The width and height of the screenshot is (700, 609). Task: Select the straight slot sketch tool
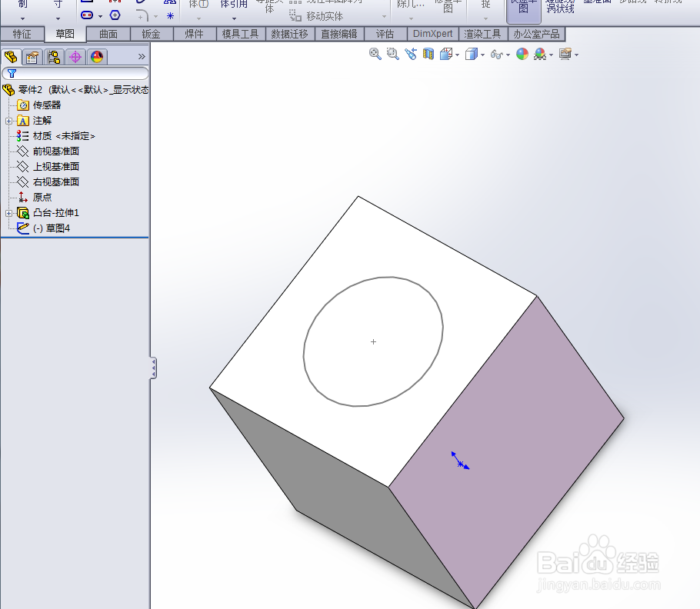point(87,15)
